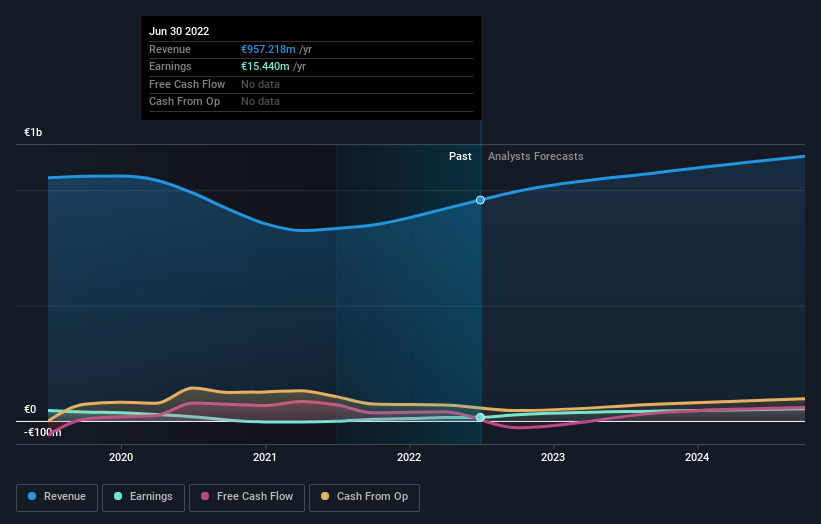Click the teal Earnings legend dot
Image resolution: width=821 pixels, height=524 pixels.
(118, 496)
